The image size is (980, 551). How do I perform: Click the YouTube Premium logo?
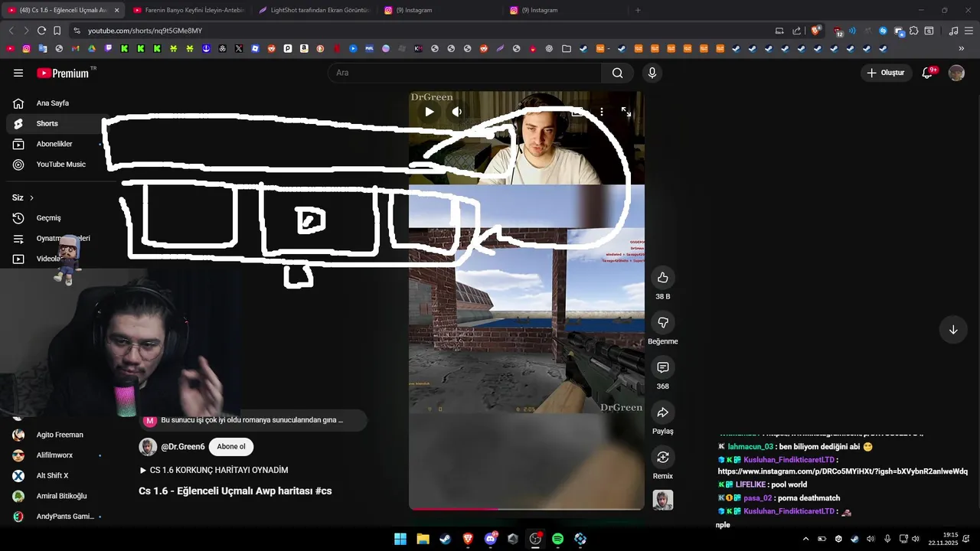coord(64,73)
